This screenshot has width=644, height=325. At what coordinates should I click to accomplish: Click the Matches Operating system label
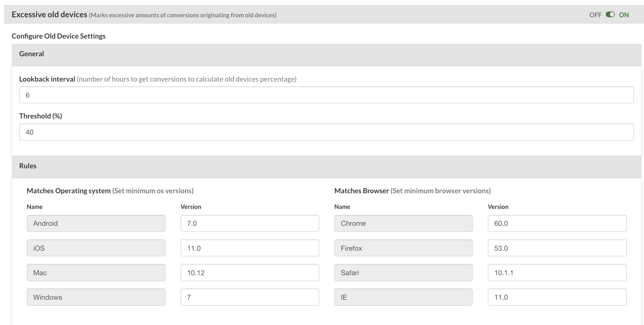point(69,191)
